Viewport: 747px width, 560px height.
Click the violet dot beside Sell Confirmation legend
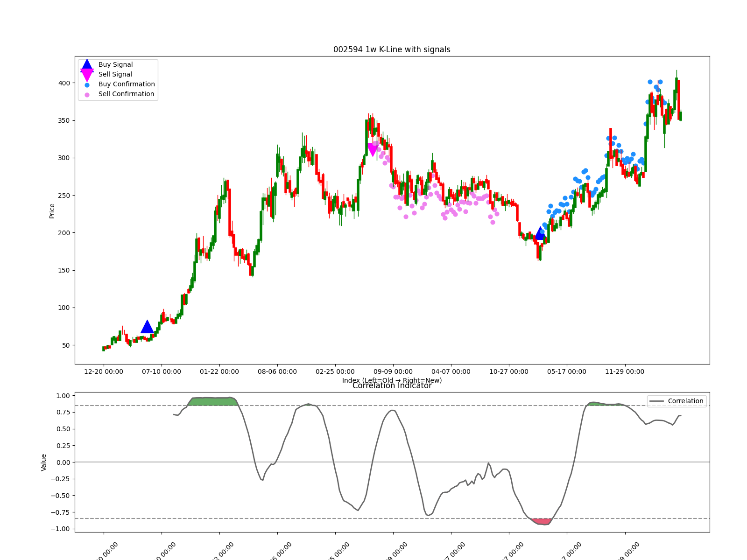pyautogui.click(x=87, y=95)
